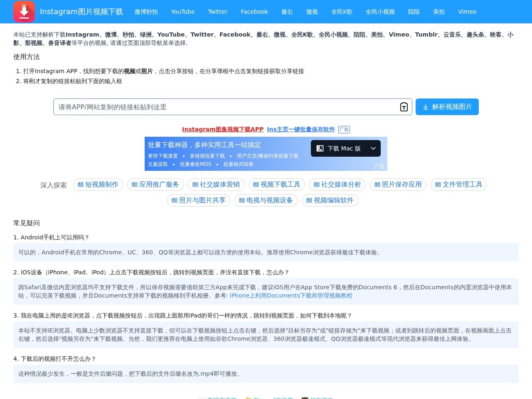532x399 pixels.
Task: Select the 电视与视频设备 explore chip
Action: pos(266,200)
